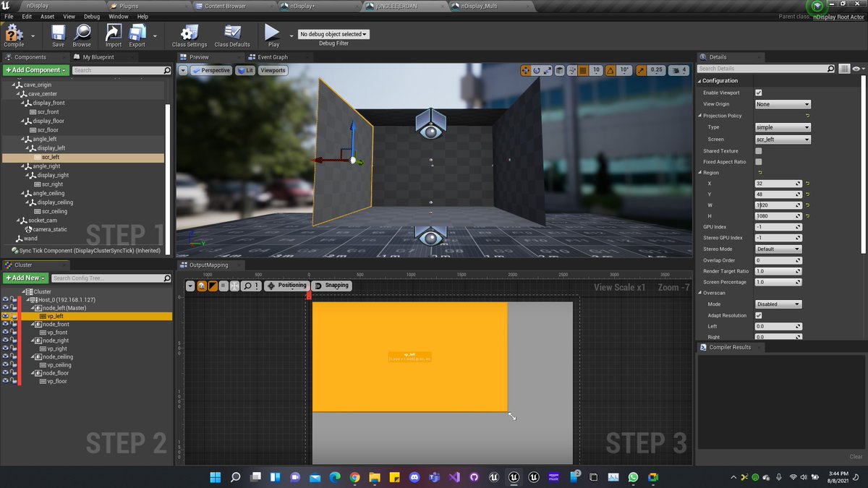The image size is (868, 488).
Task: Open the debug object filter dropdown
Action: coord(333,34)
